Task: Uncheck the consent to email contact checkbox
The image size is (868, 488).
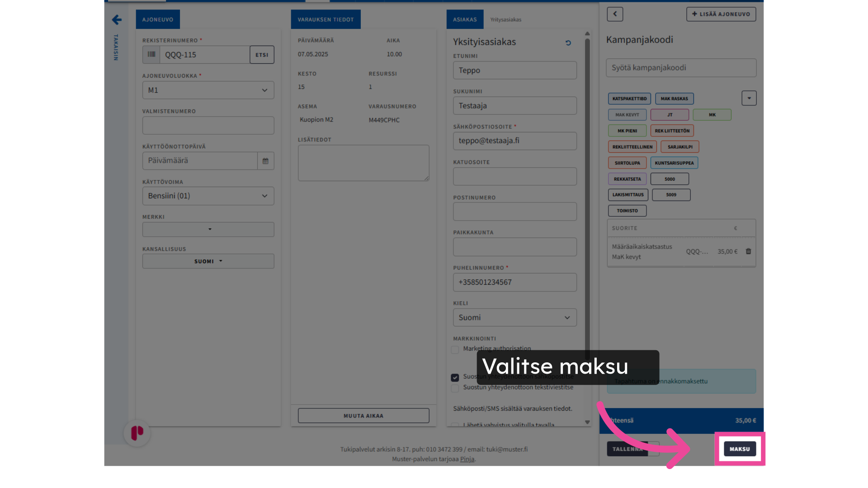Action: click(x=455, y=377)
